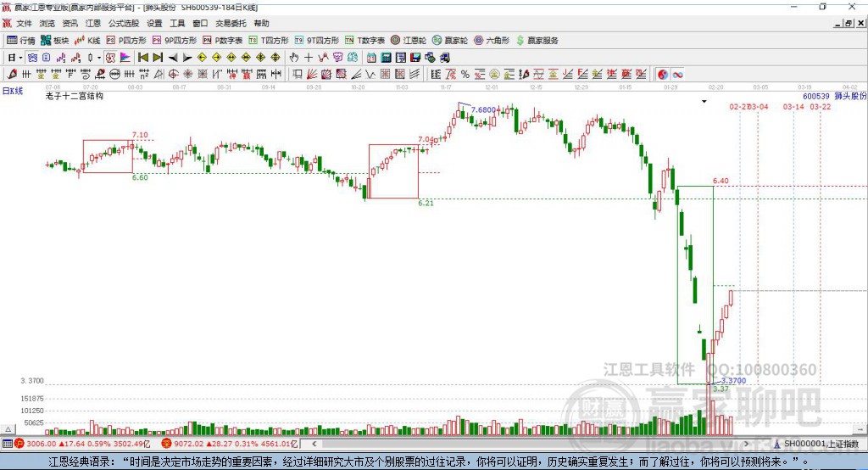Switch to the K线 candlestick chart
This screenshot has height=470, width=868.
pos(87,41)
